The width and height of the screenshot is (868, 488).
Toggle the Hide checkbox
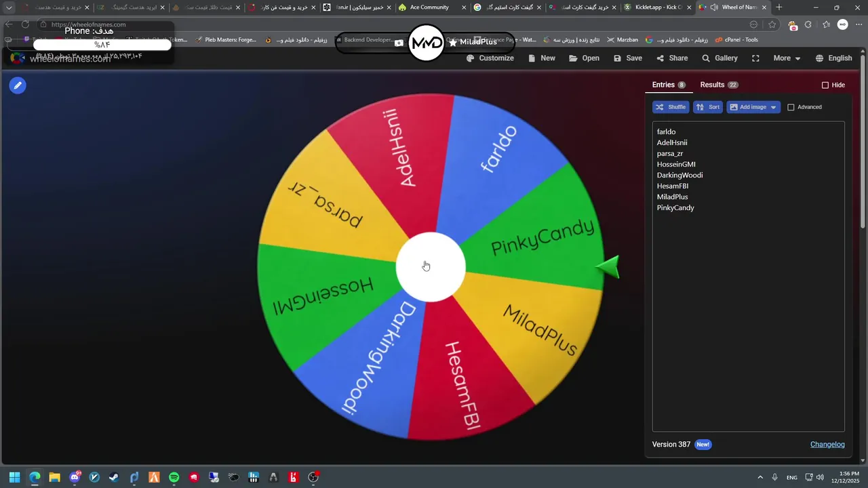pos(825,85)
